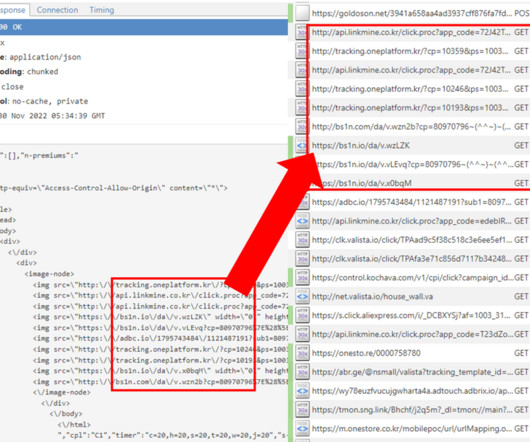Click the Access-Control-Allow-Origin meta line in response body

(114, 188)
